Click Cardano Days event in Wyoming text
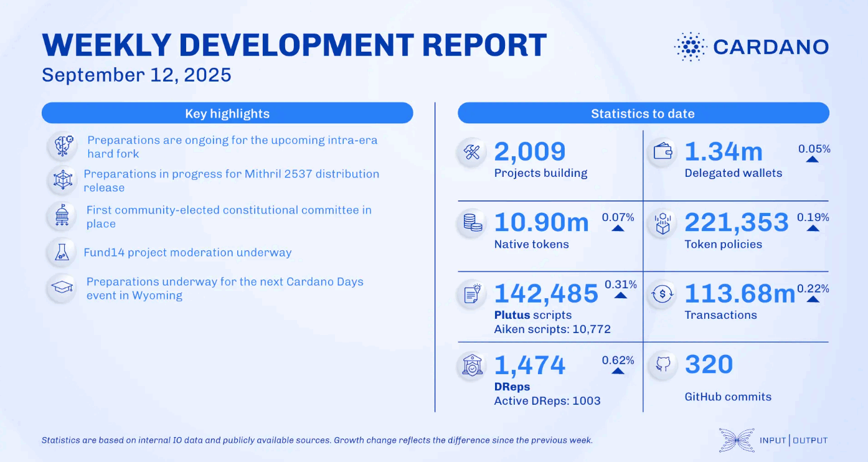 pyautogui.click(x=225, y=288)
